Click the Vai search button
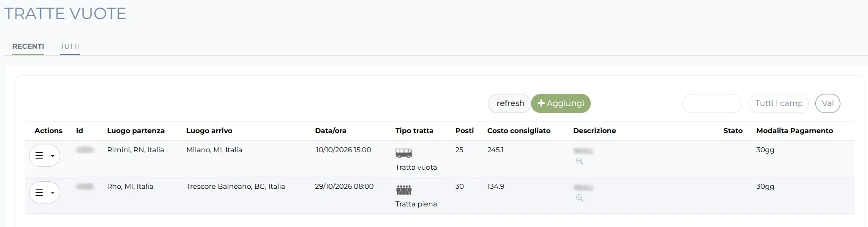The height and width of the screenshot is (227, 868). pyautogui.click(x=828, y=103)
